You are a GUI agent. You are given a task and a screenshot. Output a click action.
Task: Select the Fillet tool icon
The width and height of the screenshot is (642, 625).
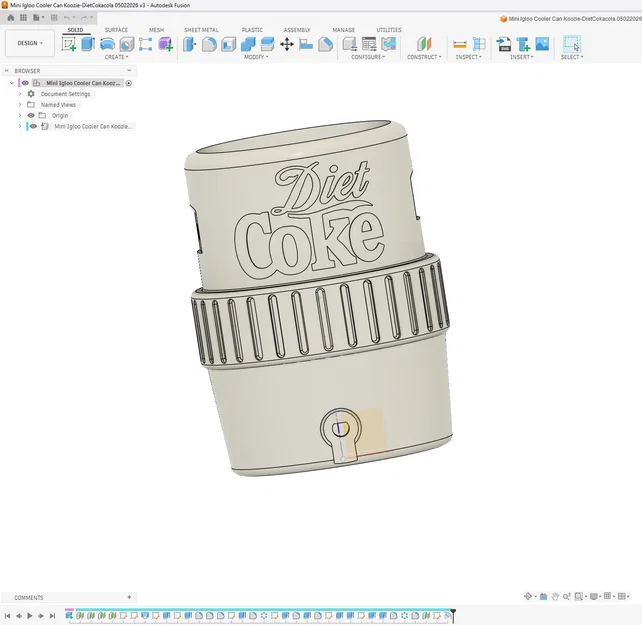point(209,44)
